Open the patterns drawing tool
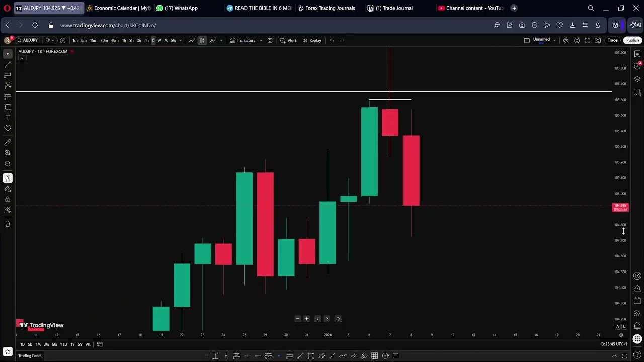 point(8,85)
